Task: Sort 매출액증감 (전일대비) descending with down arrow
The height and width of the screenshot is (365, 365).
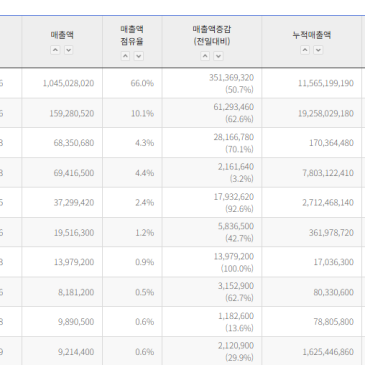Action: pos(218,56)
